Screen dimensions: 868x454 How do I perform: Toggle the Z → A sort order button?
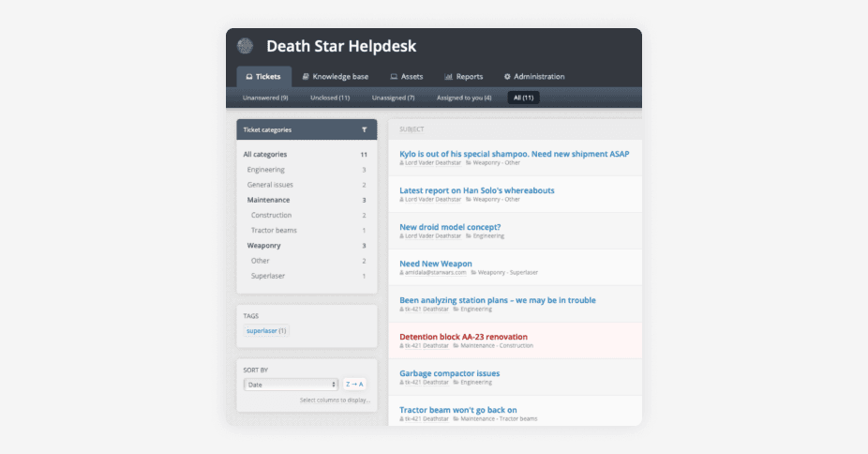coord(354,385)
